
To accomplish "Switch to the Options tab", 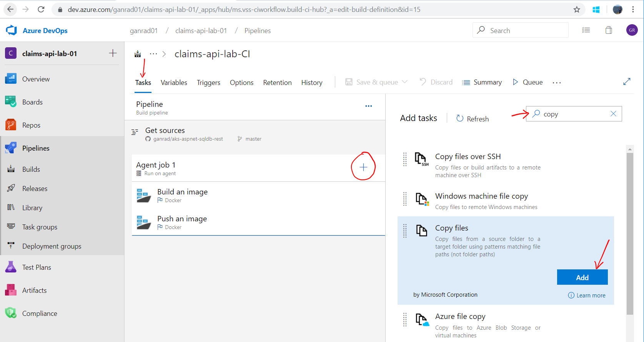I will click(241, 83).
